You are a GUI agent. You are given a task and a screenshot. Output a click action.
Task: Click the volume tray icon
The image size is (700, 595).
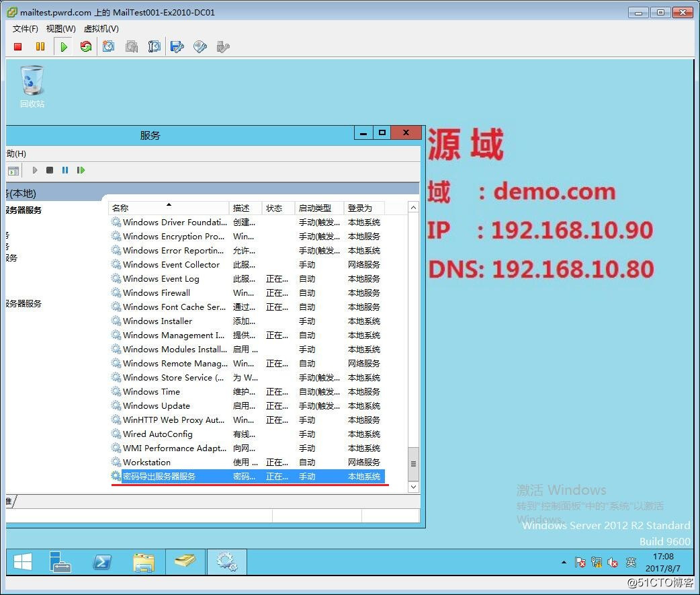(613, 562)
